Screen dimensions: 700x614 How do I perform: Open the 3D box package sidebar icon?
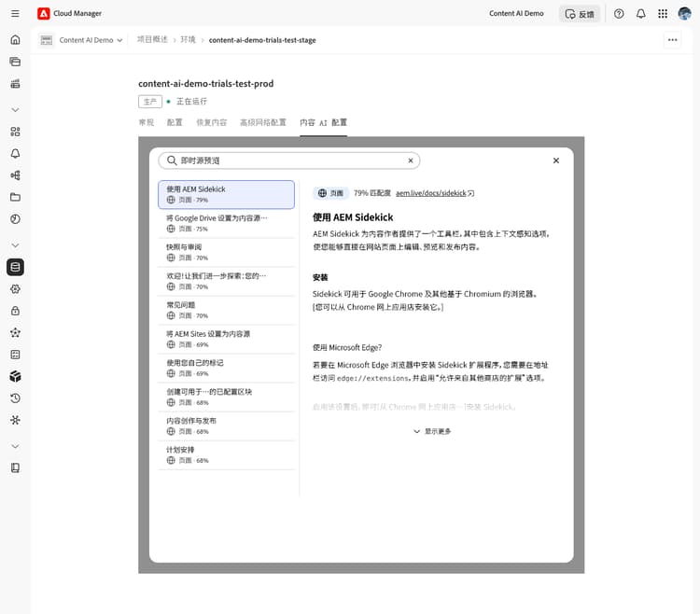coord(15,377)
